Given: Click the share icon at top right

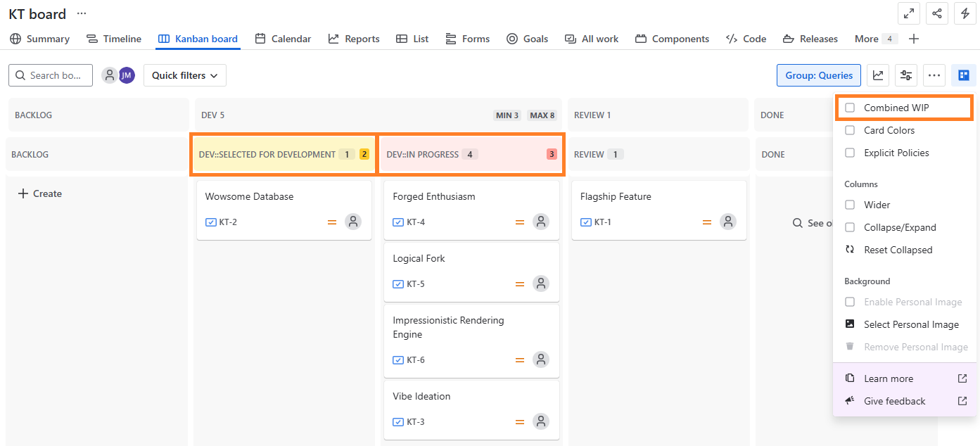Looking at the screenshot, I should coord(937,13).
